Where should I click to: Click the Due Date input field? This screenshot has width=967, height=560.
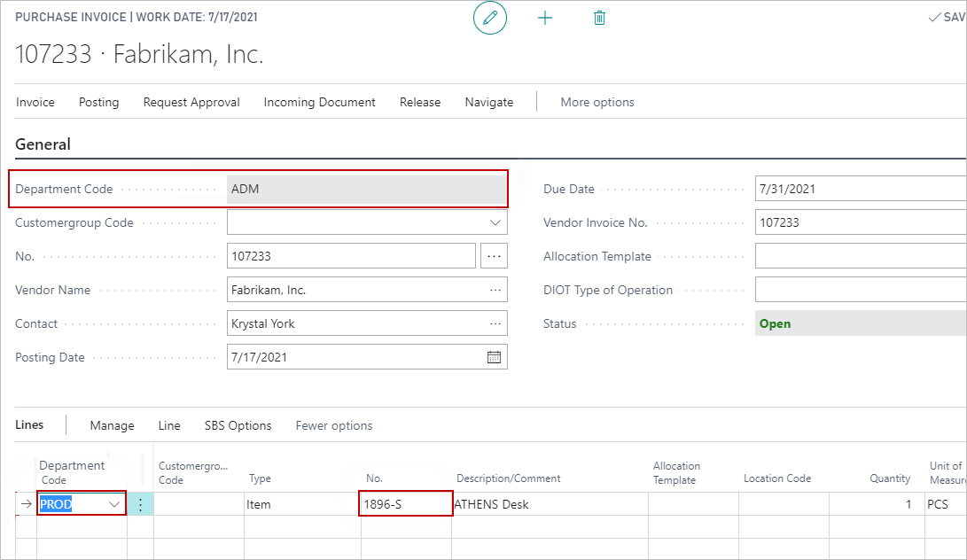pyautogui.click(x=860, y=189)
